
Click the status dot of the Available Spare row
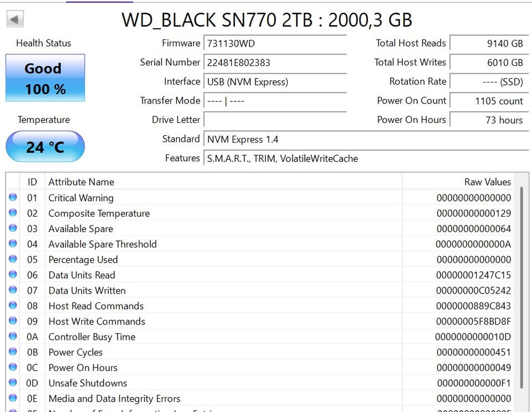[x=13, y=228]
